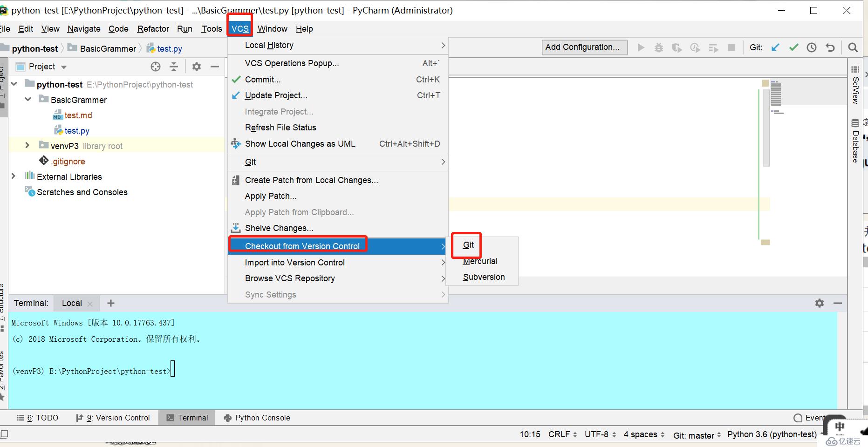Open the Git submenu in VCS menu
This screenshot has height=447, width=868.
coord(338,162)
